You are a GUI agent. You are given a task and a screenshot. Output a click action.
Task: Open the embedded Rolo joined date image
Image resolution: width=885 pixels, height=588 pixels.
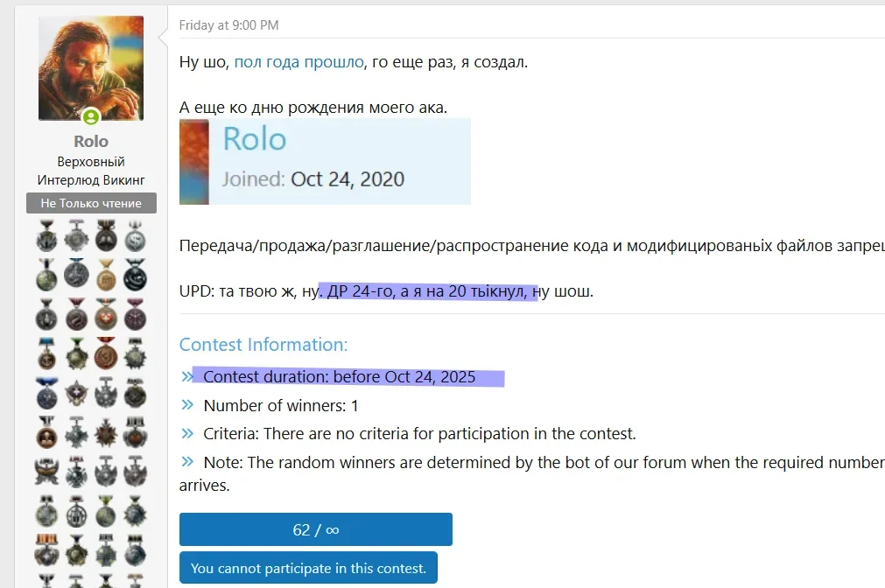[325, 161]
